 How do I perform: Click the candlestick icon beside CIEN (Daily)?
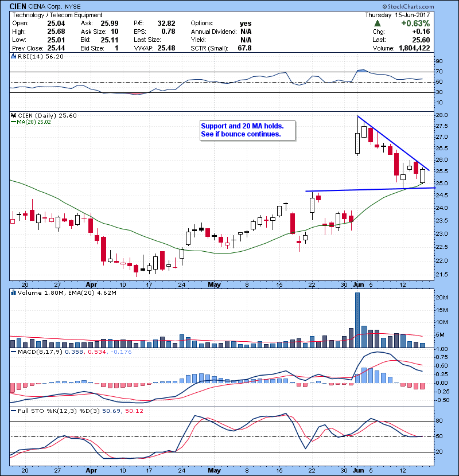pyautogui.click(x=13, y=115)
